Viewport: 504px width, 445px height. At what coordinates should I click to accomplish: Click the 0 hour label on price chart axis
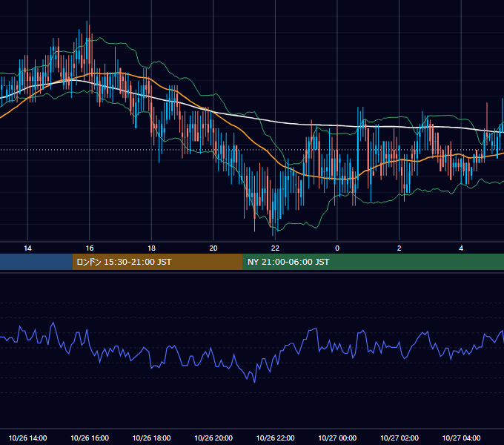(x=337, y=248)
